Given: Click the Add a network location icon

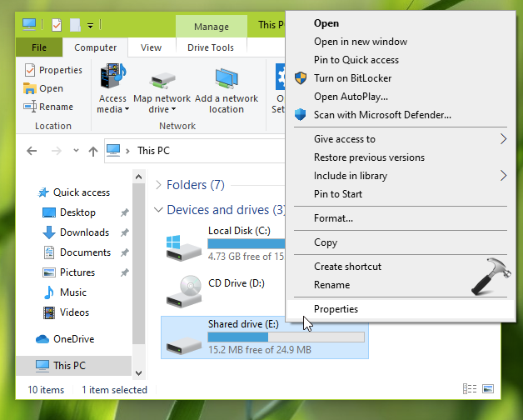Looking at the screenshot, I should click(227, 79).
